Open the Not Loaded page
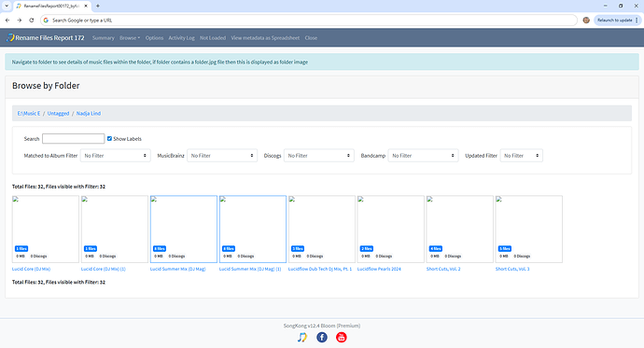644x348 pixels. point(213,37)
